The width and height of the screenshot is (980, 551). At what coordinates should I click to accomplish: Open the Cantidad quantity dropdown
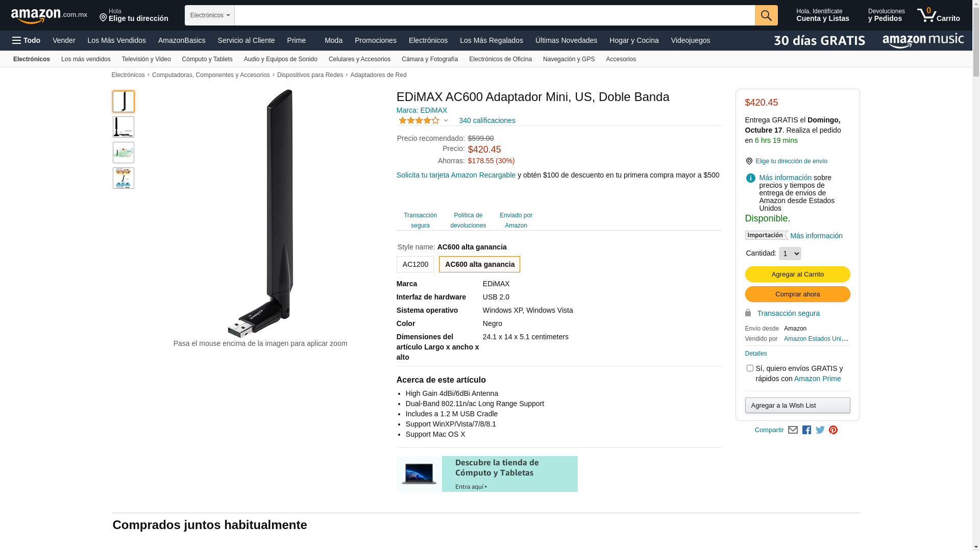(x=790, y=254)
